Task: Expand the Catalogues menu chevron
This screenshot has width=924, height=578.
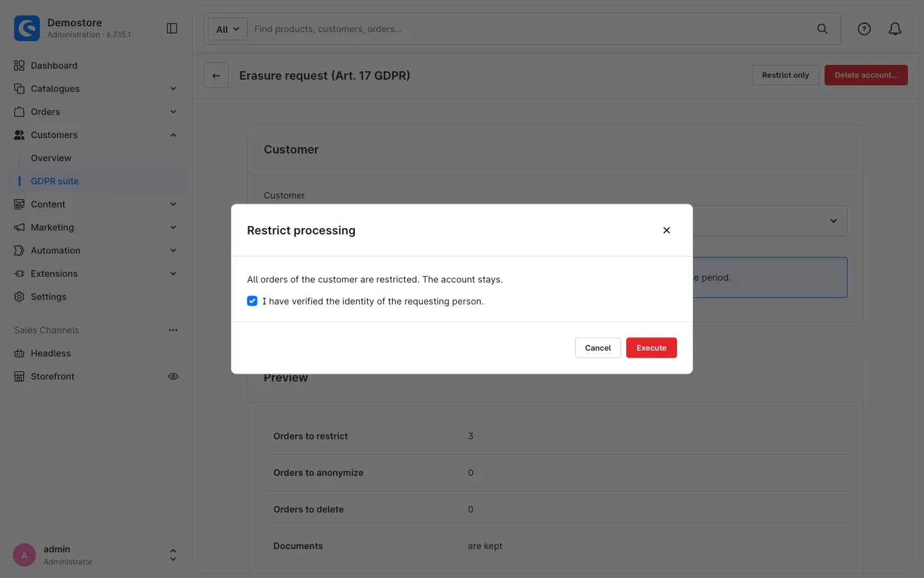Action: (x=173, y=89)
